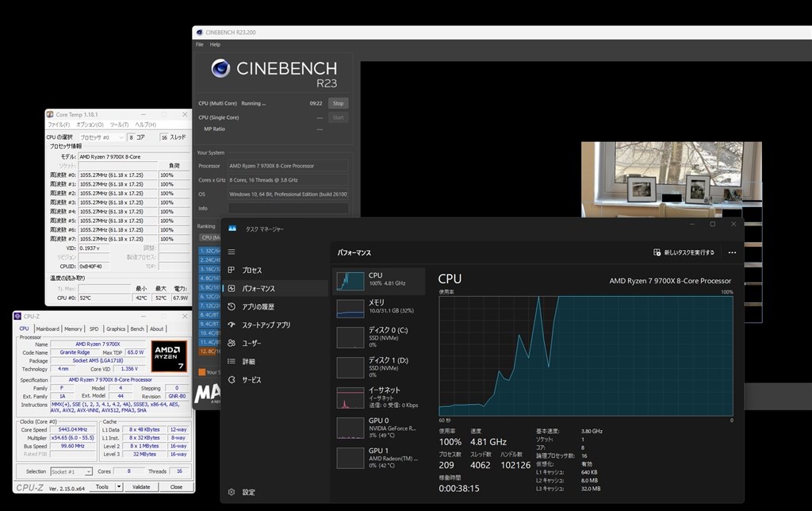This screenshot has height=511, width=812.
Task: Select メモリ in Task Manager performance list
Action: pyautogui.click(x=378, y=308)
